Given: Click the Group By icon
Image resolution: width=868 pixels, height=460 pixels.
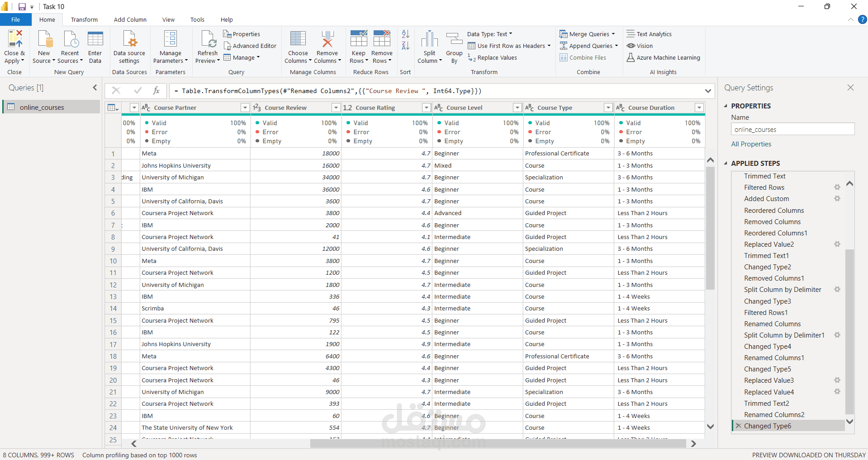Looking at the screenshot, I should pos(454,40).
